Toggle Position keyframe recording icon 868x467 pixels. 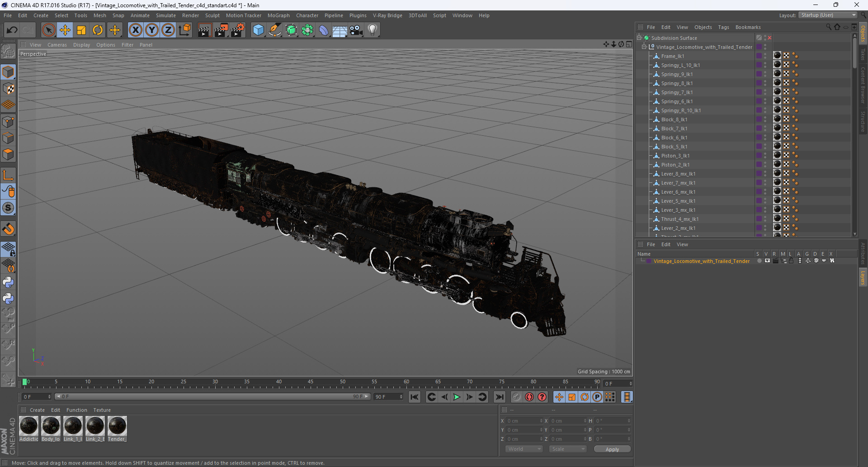[x=559, y=397]
